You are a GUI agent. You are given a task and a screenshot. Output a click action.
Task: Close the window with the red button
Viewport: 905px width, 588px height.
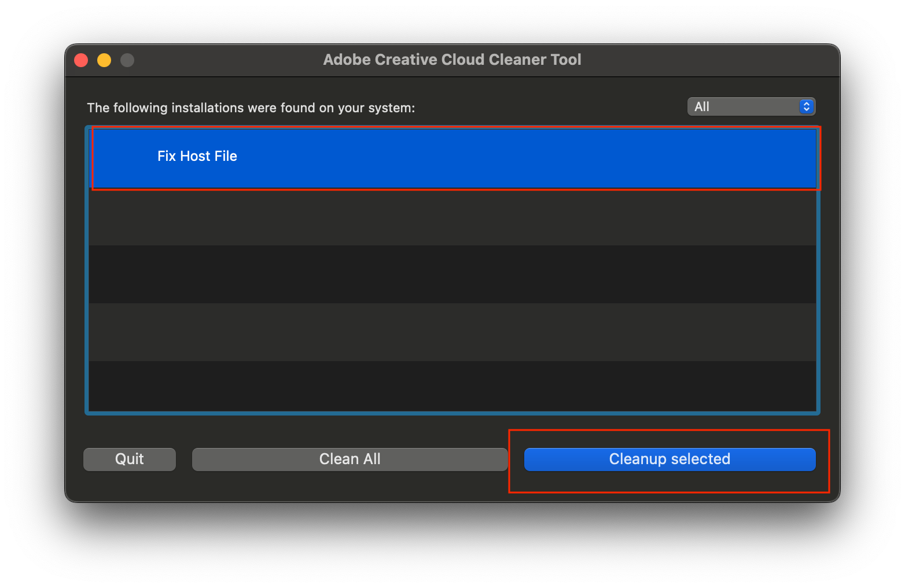81,60
